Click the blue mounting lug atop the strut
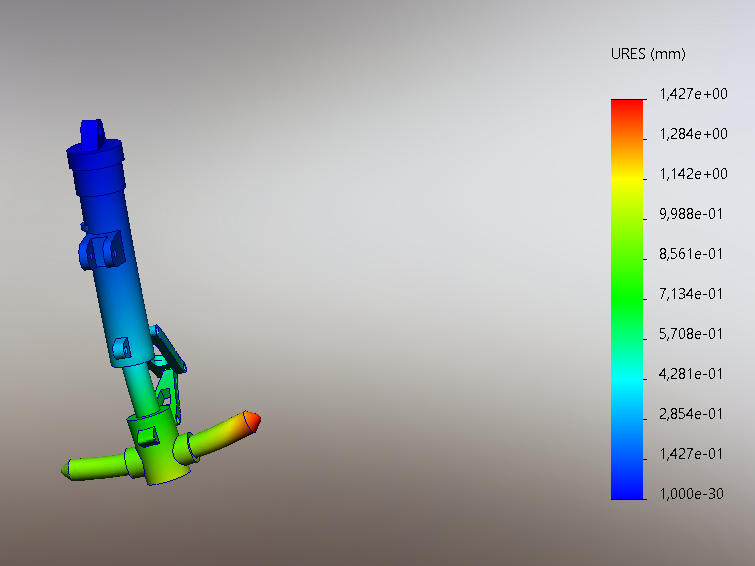Viewport: 755px width, 566px height. (x=92, y=135)
